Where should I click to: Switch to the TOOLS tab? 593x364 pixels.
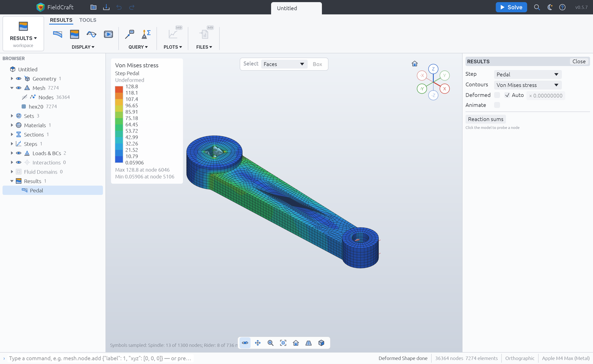coord(88,20)
